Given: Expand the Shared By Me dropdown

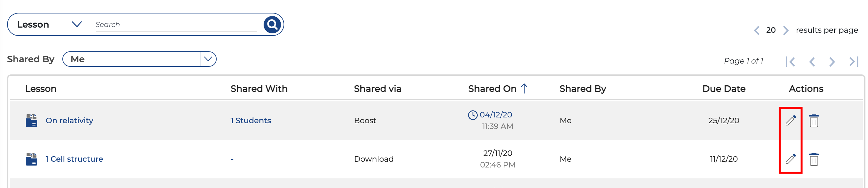Looking at the screenshot, I should point(208,59).
